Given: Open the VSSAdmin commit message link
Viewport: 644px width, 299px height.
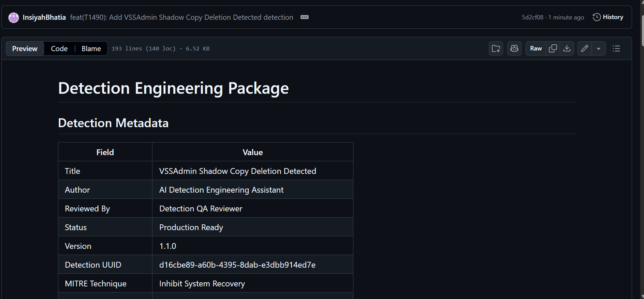Looking at the screenshot, I should pos(181,17).
